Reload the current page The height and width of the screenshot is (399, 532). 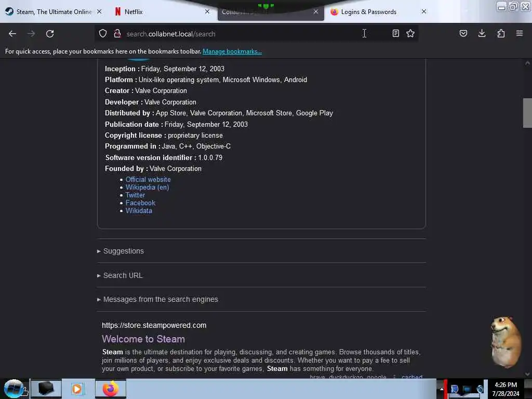pyautogui.click(x=50, y=34)
